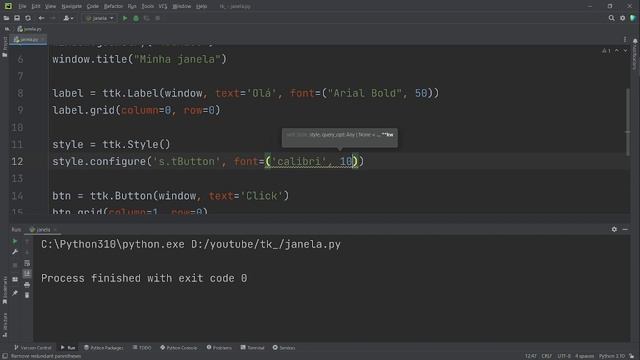Click the stop square in Run panel
Screen dimensions: 640x360
pyautogui.click(x=15, y=265)
